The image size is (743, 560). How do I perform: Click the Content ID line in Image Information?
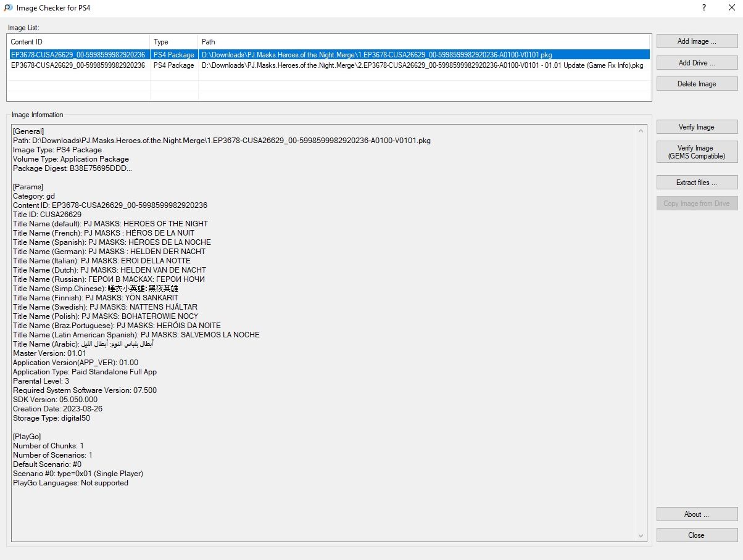tap(110, 205)
